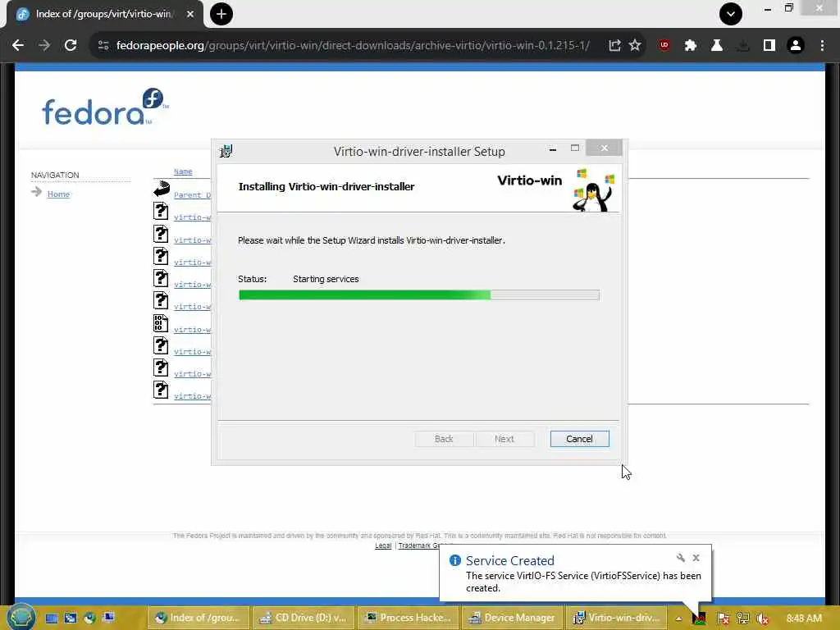
Task: Launch first pinned quick launch icon
Action: coord(52,618)
